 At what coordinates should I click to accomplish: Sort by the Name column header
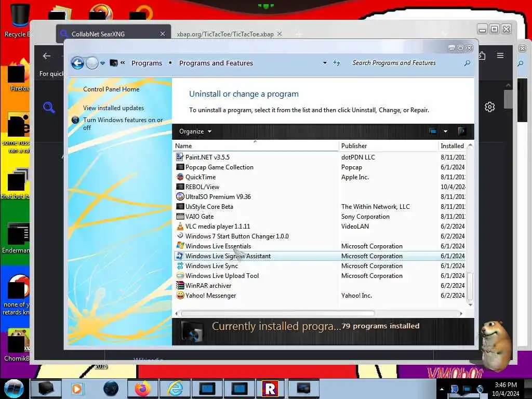point(256,146)
